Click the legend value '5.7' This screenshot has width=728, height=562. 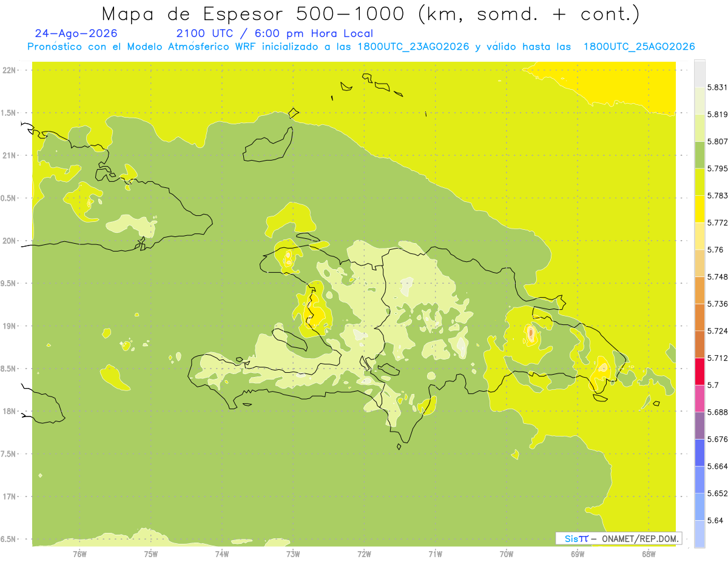click(x=713, y=385)
